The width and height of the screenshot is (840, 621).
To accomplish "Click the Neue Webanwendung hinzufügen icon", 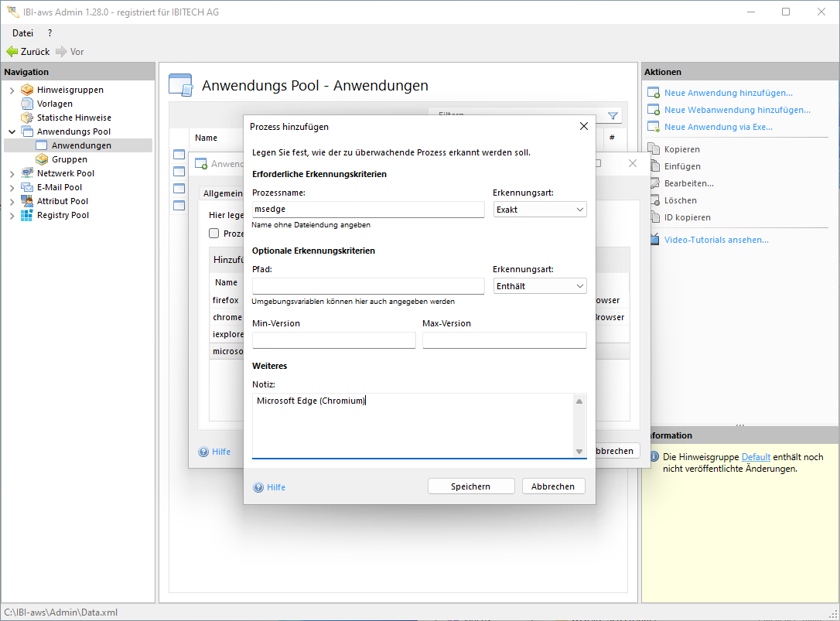I will pyautogui.click(x=653, y=110).
